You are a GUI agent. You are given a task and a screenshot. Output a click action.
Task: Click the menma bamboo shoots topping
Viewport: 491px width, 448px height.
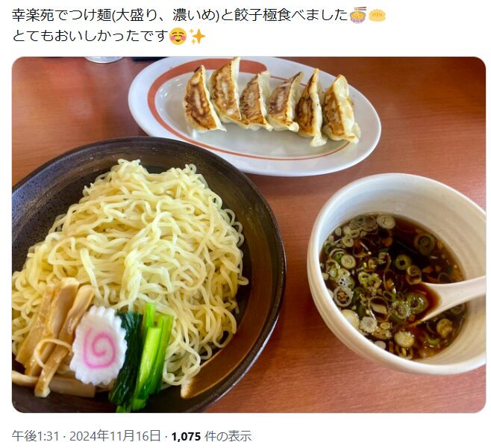[54, 338]
